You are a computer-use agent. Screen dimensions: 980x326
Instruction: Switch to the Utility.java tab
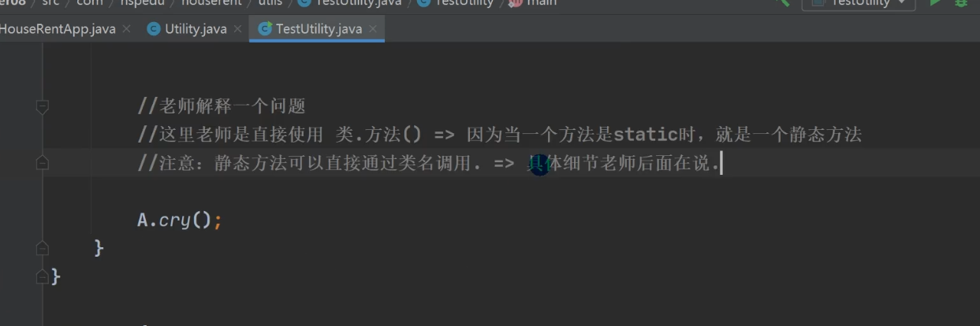pyautogui.click(x=196, y=29)
